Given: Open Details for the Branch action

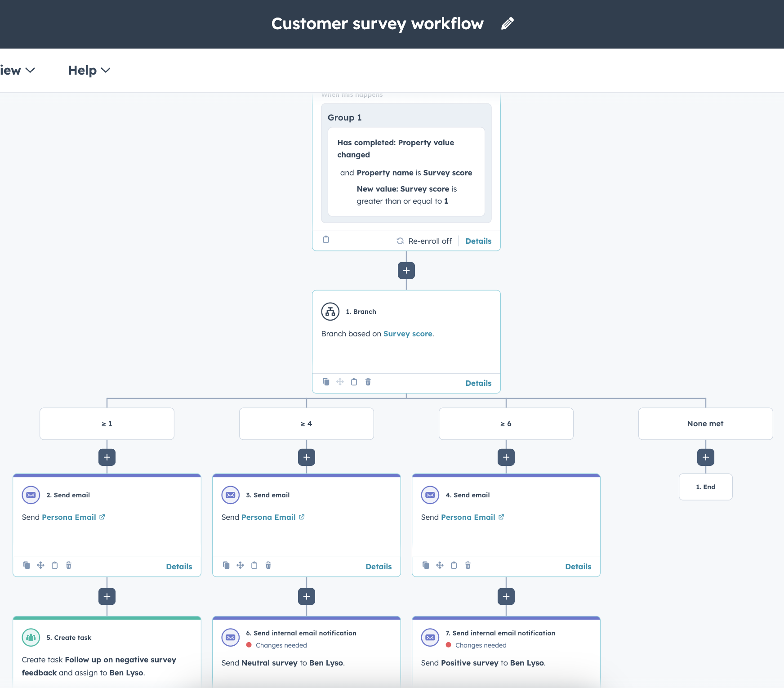Looking at the screenshot, I should [x=478, y=383].
